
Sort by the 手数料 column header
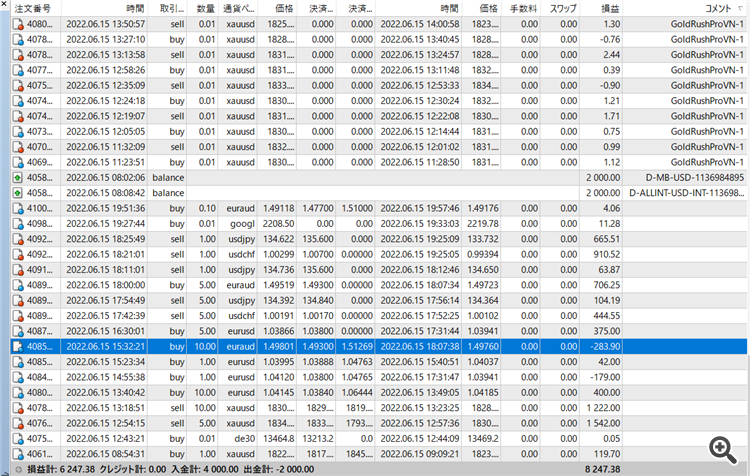point(521,8)
